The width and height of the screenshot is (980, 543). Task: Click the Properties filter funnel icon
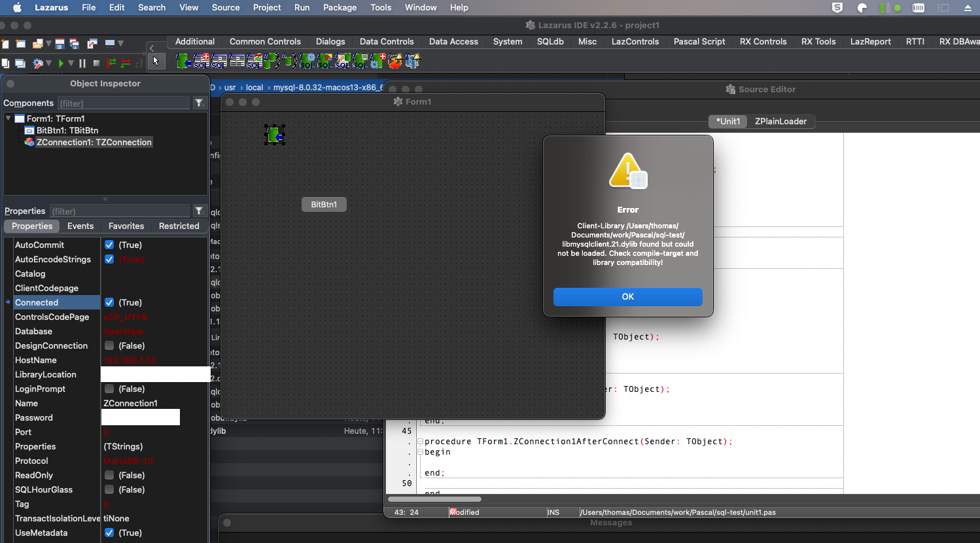point(200,211)
